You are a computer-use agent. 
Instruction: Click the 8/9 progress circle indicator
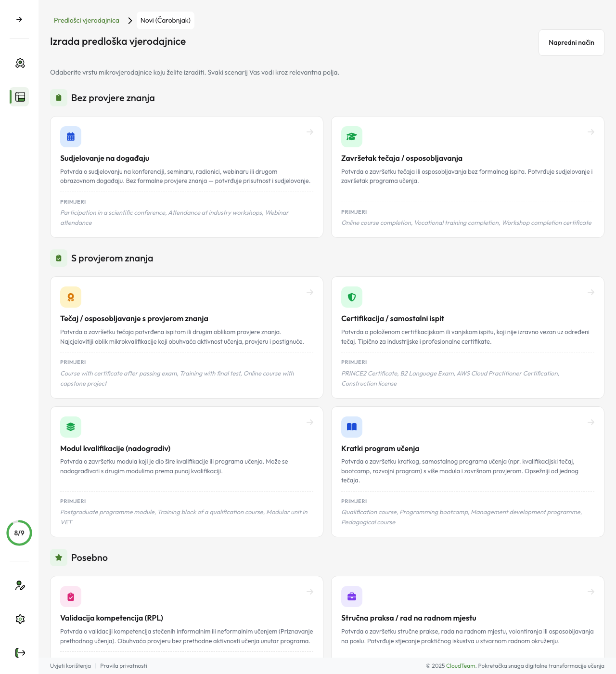[x=19, y=533]
